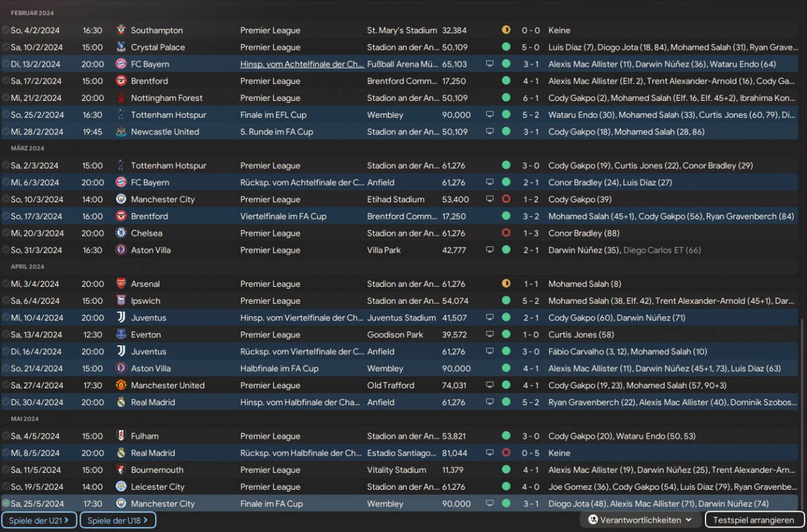Click the TV icon on the 8/5/2024 Real Madrid row
Screen dimensions: 807x532
point(490,453)
